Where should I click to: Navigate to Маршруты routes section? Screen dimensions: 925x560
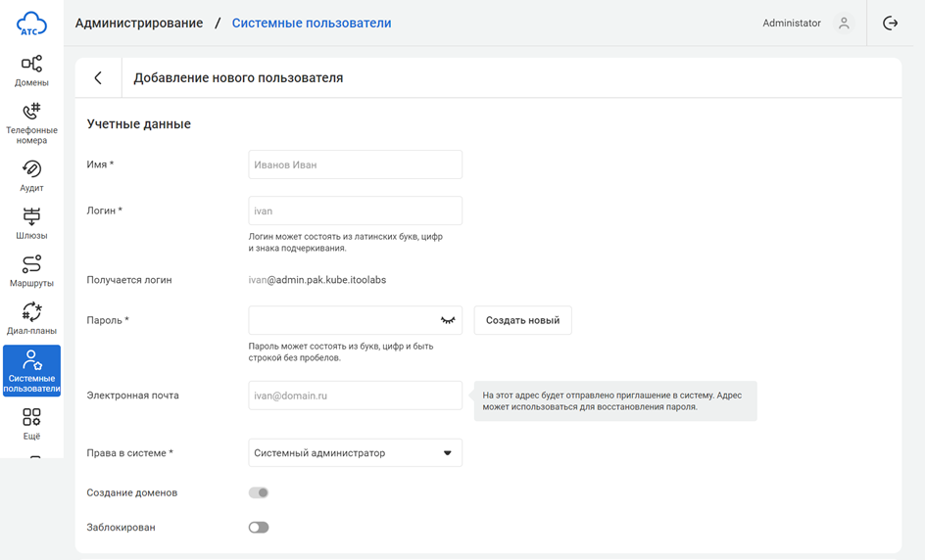[x=31, y=270]
